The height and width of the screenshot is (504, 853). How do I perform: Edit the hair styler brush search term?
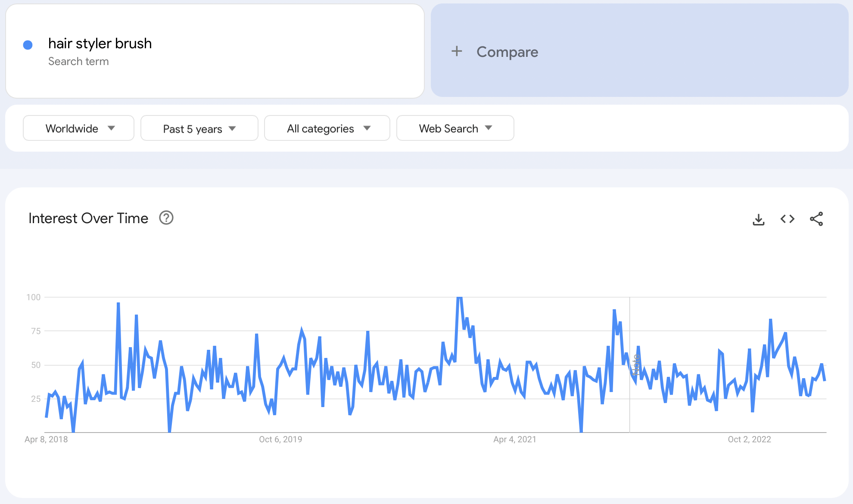(100, 44)
